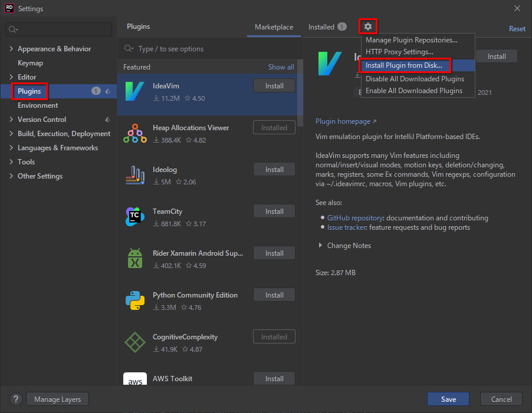
Task: Click the layer icon beside Version Control
Action: coord(108,119)
